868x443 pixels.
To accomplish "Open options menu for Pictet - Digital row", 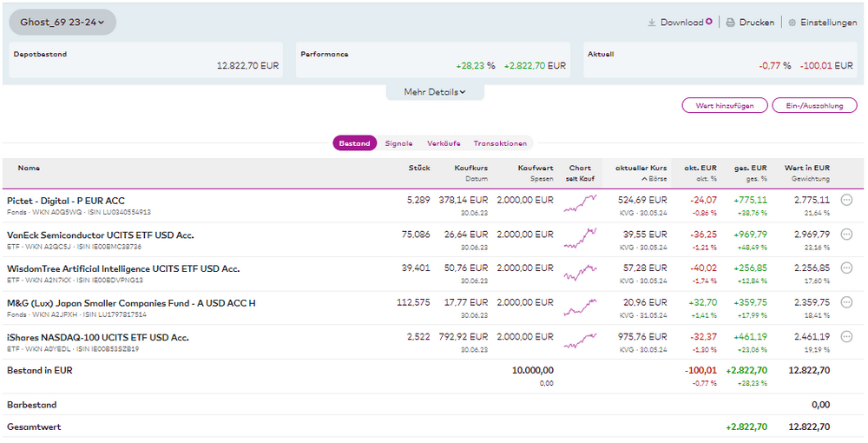I will pos(847,200).
